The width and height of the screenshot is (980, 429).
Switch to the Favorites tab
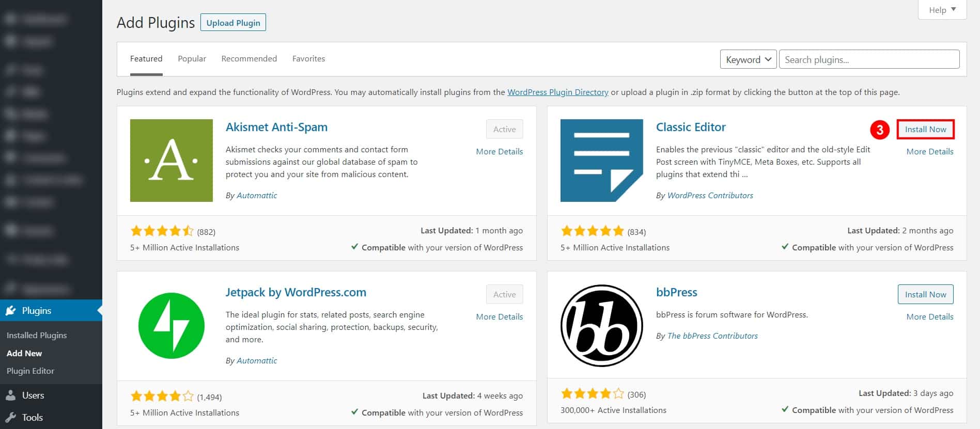coord(309,59)
